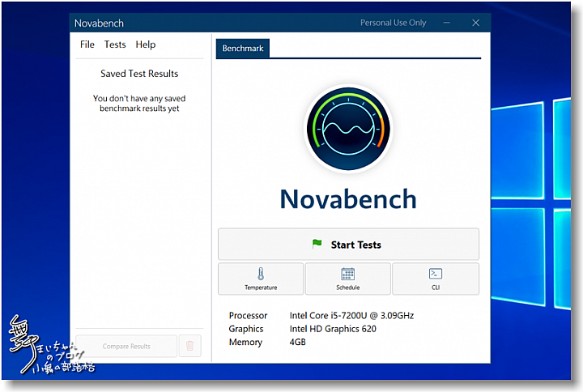Click the Processor label

[248, 316]
